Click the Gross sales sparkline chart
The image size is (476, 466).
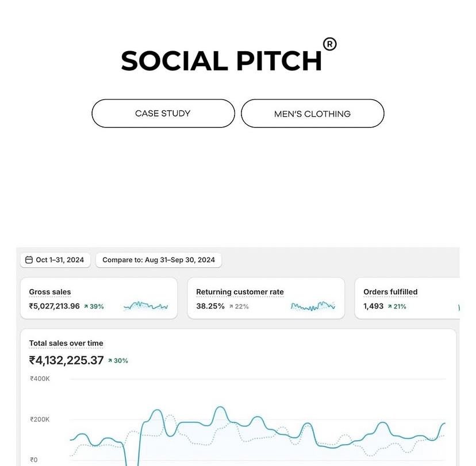146,306
